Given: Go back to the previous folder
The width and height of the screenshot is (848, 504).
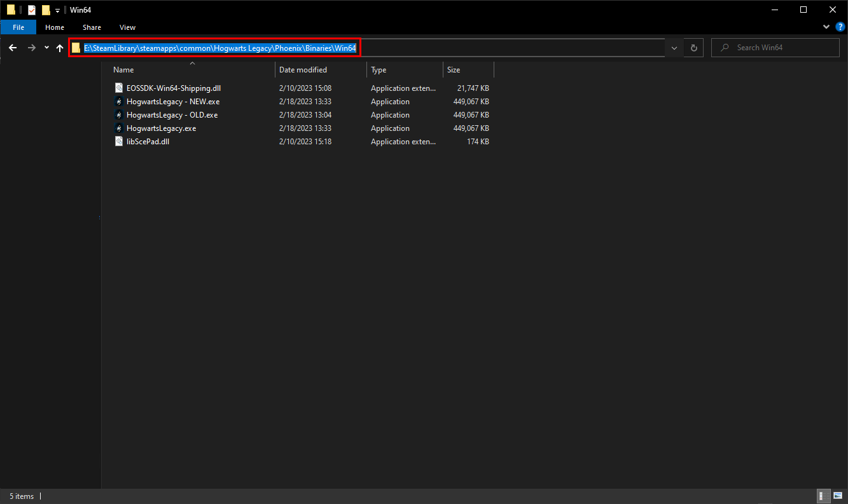Looking at the screenshot, I should [x=13, y=48].
